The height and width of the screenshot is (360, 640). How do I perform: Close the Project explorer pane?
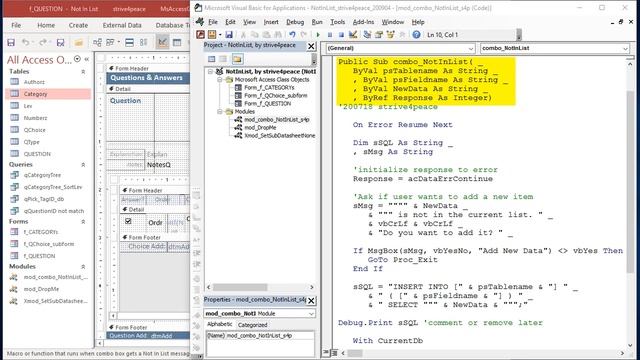pyautogui.click(x=311, y=46)
